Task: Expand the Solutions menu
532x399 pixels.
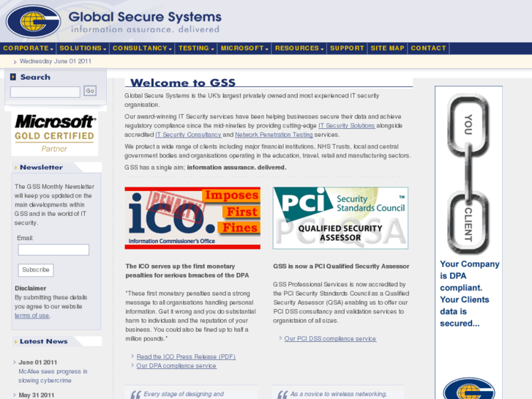Action: [83, 48]
